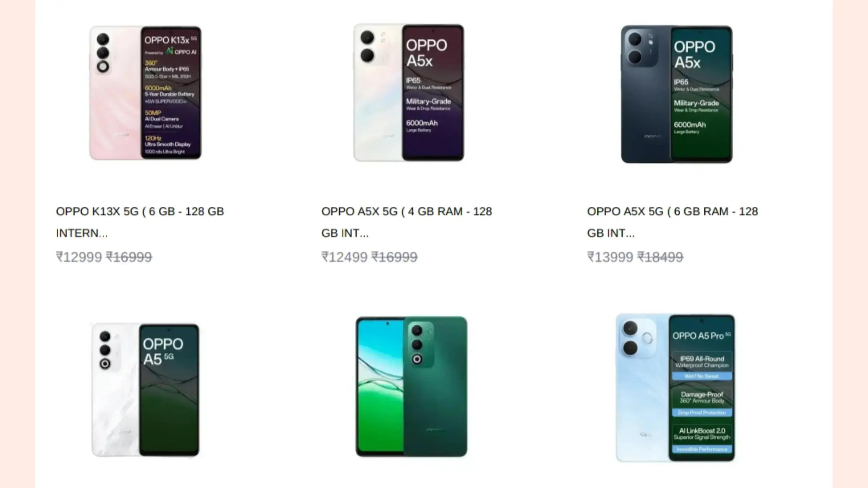Open the white OPPO A5 5G product image
The width and height of the screenshot is (868, 488).
click(x=145, y=390)
